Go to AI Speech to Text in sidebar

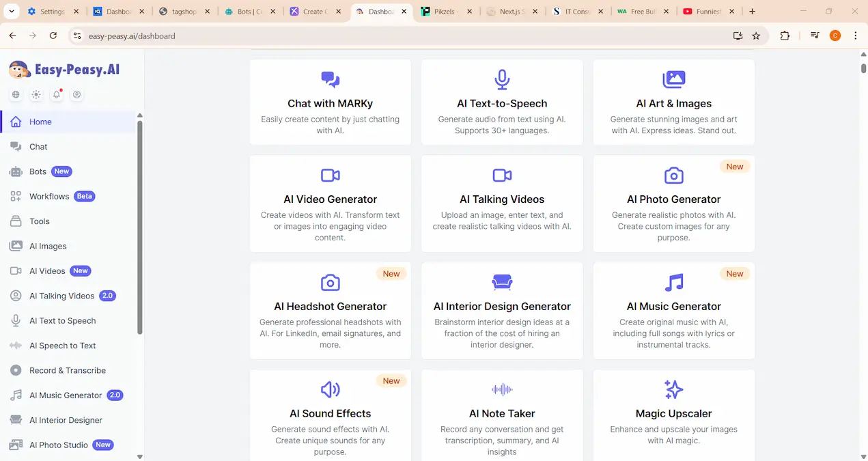[62, 346]
